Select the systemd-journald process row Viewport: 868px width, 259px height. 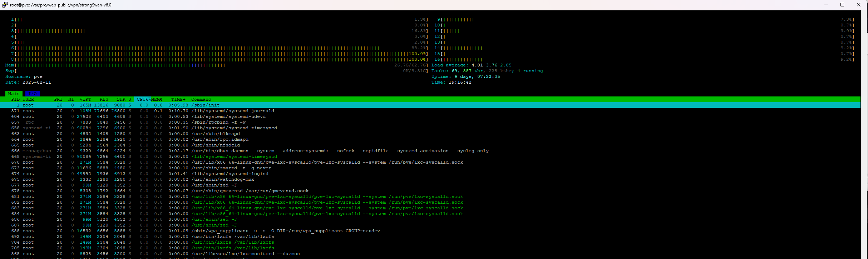point(430,111)
